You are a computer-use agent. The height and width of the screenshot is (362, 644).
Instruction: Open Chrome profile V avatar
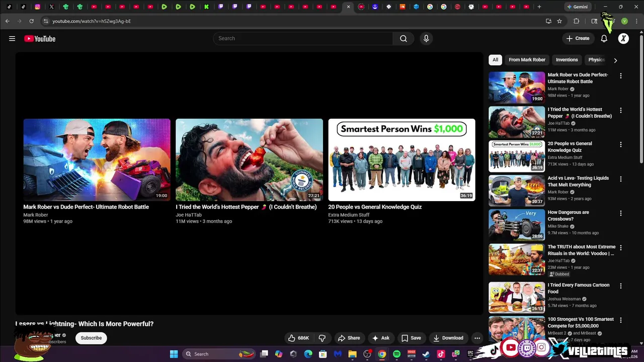[624, 21]
